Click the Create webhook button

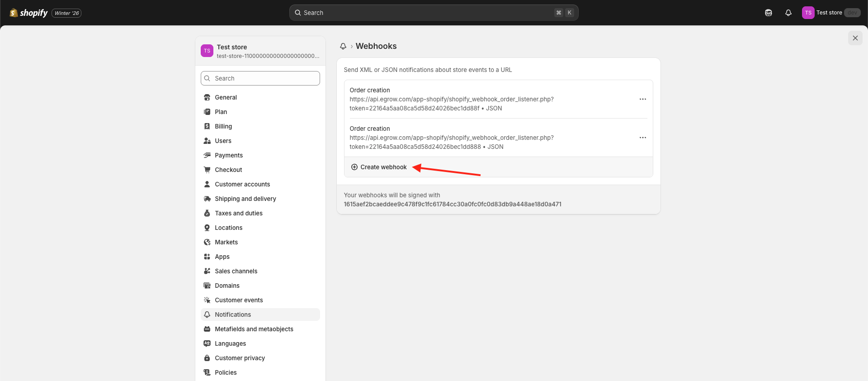pos(383,167)
